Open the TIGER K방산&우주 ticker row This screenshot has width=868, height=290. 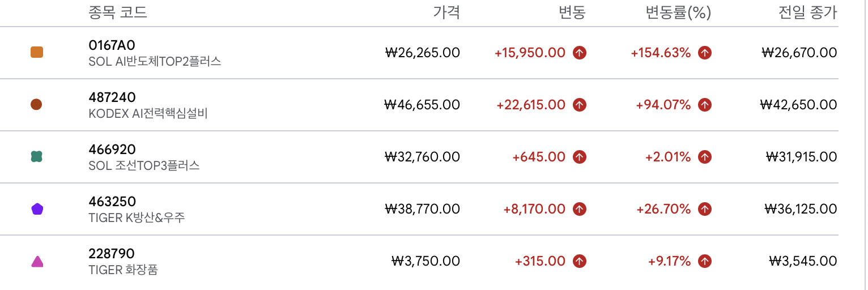(419, 209)
